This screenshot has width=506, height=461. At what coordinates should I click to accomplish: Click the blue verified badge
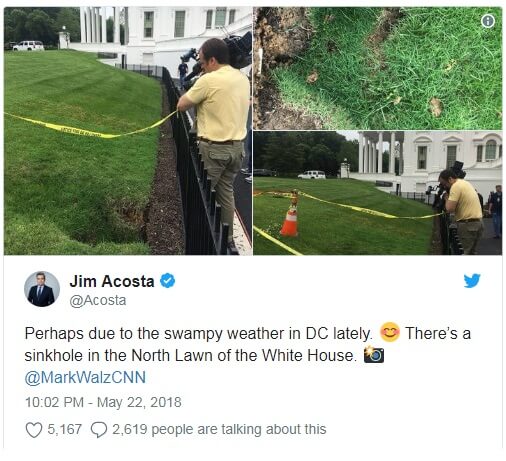click(x=167, y=281)
